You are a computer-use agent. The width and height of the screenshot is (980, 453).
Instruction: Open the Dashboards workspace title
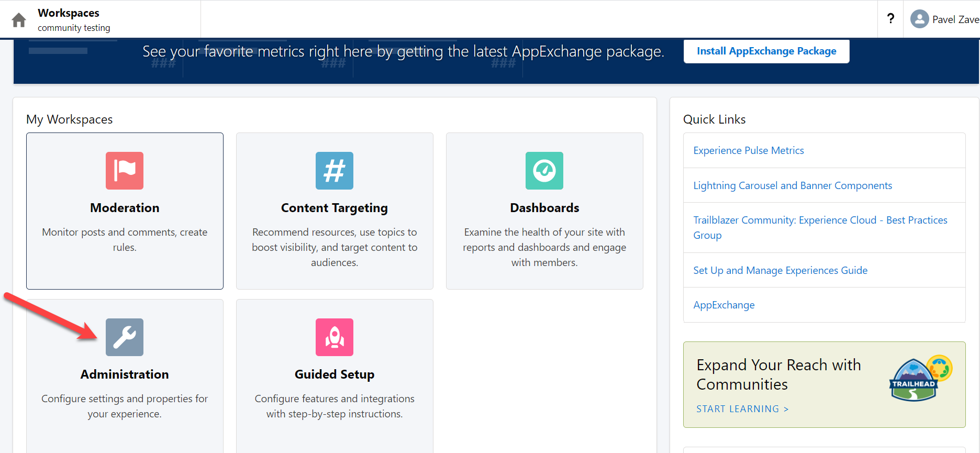coord(544,208)
